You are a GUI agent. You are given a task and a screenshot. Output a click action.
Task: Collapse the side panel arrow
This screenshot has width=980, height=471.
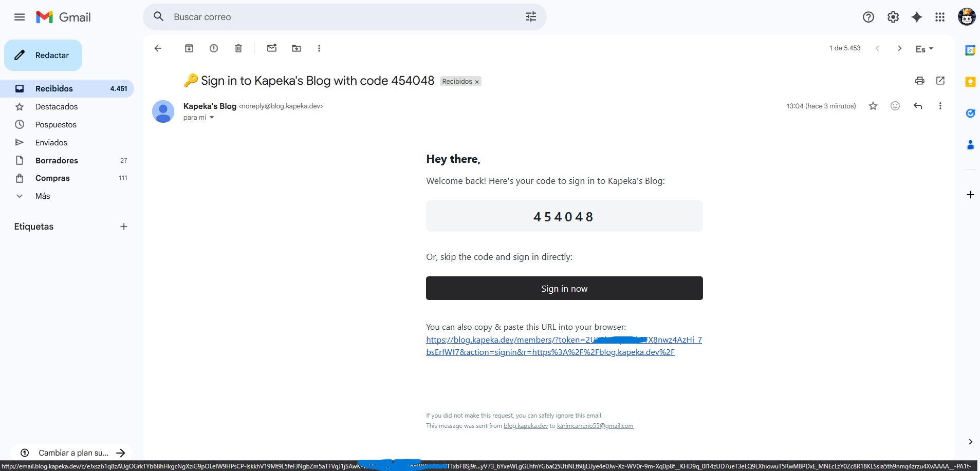(x=970, y=442)
